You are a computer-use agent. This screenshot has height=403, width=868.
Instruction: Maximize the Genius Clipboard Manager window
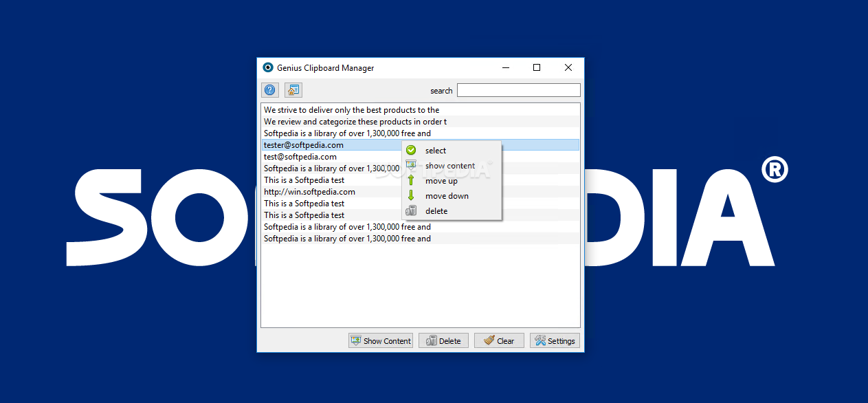tap(537, 67)
